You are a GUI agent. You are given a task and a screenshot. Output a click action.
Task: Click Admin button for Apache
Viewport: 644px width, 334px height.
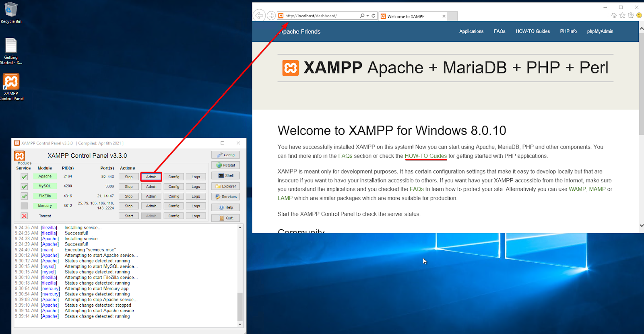click(x=151, y=177)
